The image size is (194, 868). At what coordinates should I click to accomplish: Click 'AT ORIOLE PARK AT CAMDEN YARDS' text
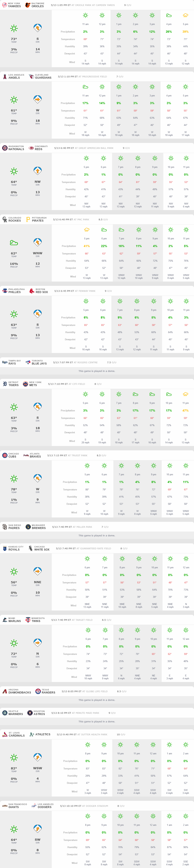(93, 5)
